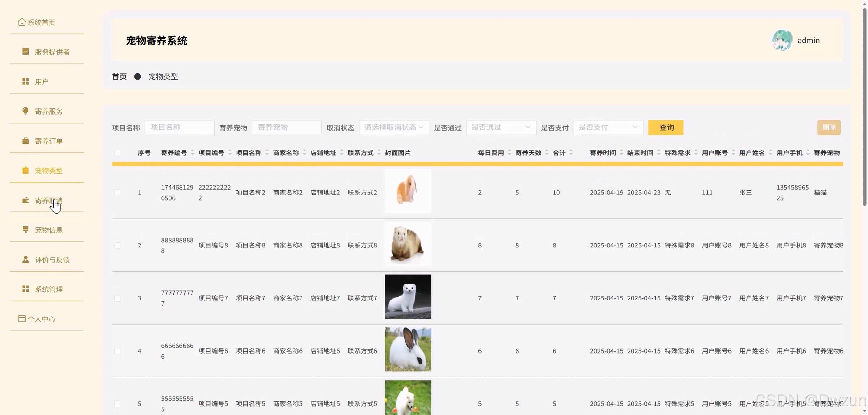Viewport: 868px width, 415px height.
Task: Click the card icon beside 个人中心
Action: point(21,319)
